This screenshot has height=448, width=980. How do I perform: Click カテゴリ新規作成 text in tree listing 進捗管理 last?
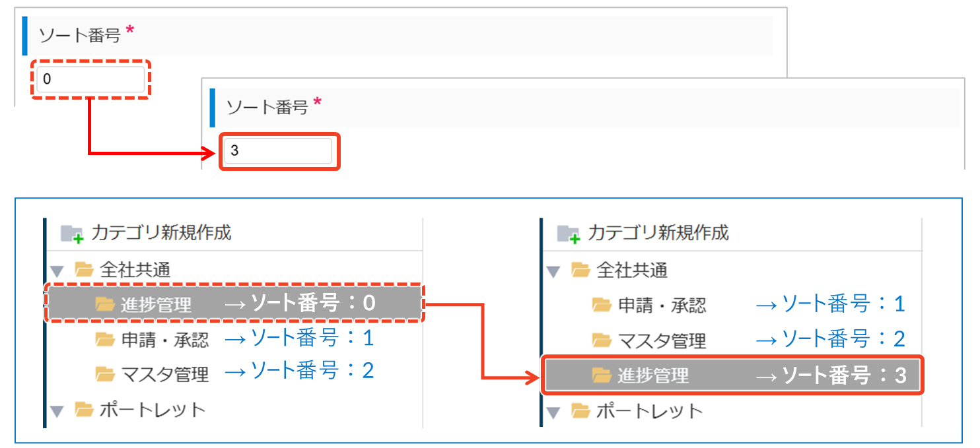click(x=658, y=233)
